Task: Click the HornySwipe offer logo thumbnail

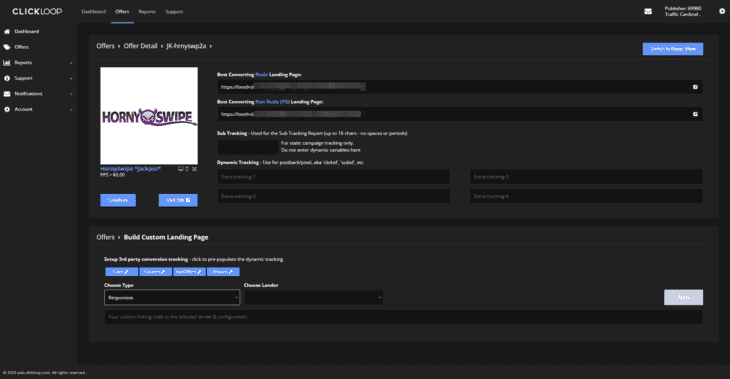Action: click(x=149, y=115)
